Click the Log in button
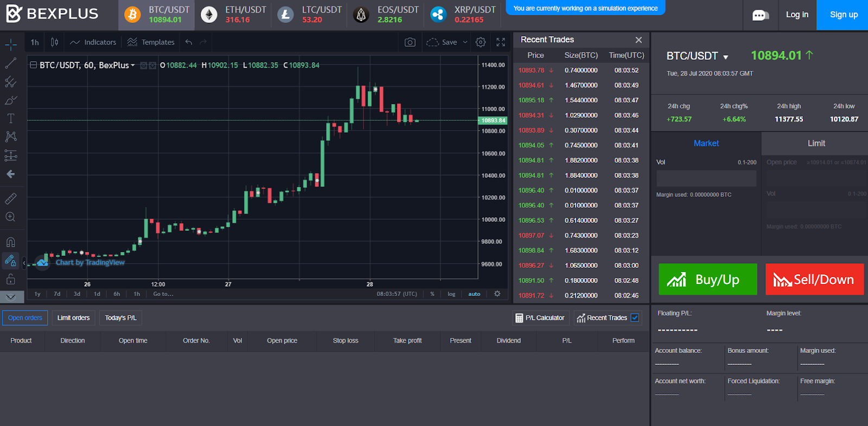 797,15
